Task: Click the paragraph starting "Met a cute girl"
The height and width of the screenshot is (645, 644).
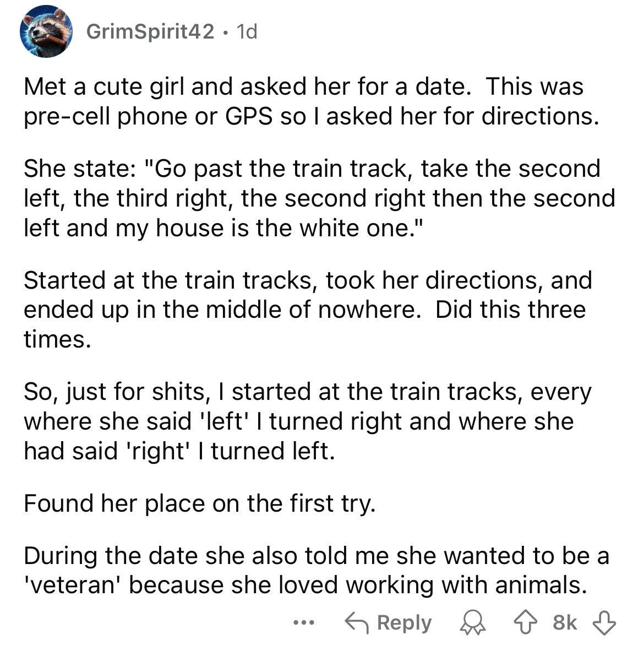Action: click(x=311, y=101)
